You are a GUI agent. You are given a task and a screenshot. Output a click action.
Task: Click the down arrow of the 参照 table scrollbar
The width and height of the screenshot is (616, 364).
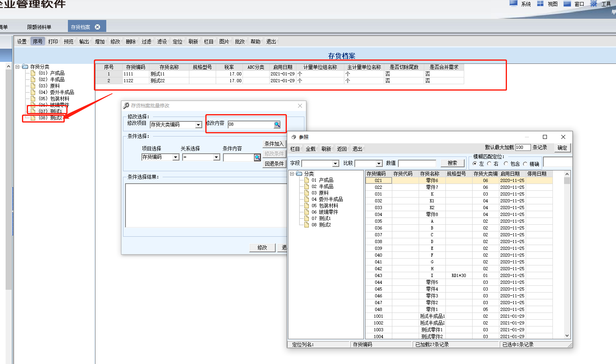[x=567, y=336]
